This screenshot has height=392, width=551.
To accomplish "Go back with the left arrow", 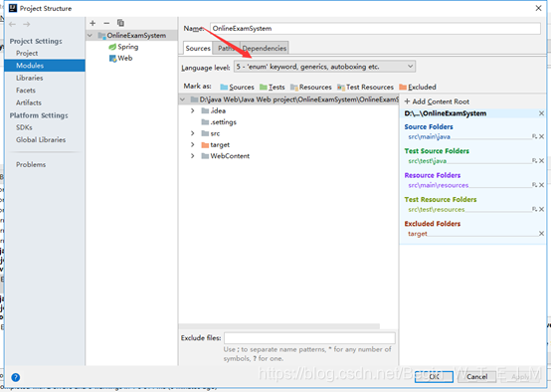I will pos(12,24).
